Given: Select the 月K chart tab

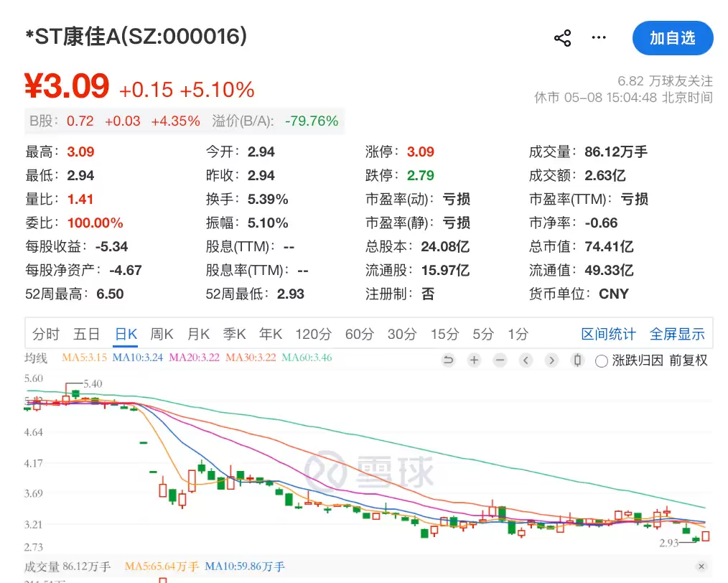Looking at the screenshot, I should [198, 334].
